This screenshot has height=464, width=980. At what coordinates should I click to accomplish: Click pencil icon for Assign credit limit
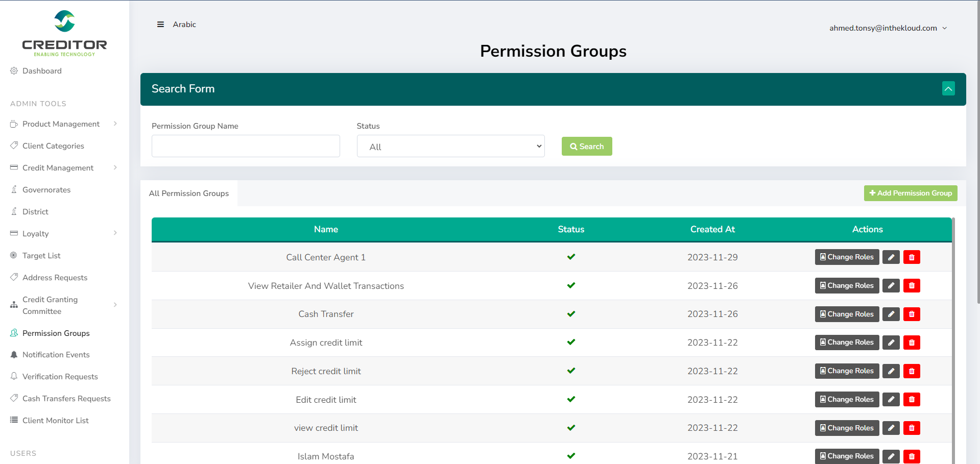[x=891, y=343]
